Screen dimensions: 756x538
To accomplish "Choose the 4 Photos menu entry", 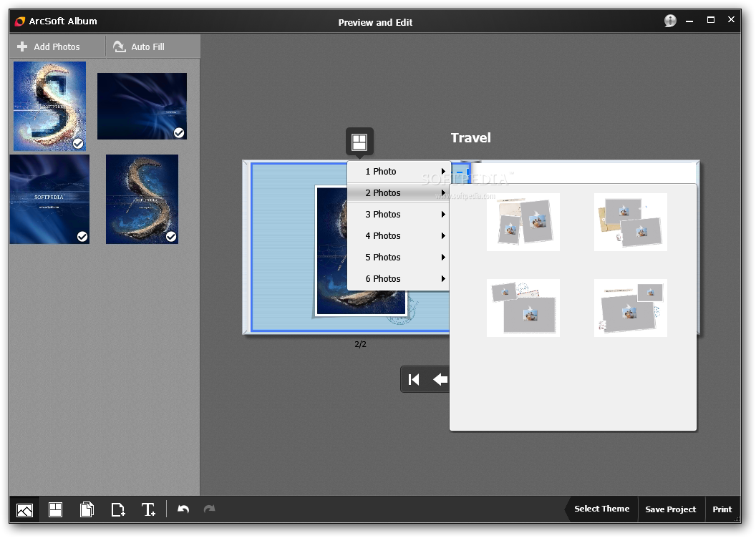I will coord(399,235).
